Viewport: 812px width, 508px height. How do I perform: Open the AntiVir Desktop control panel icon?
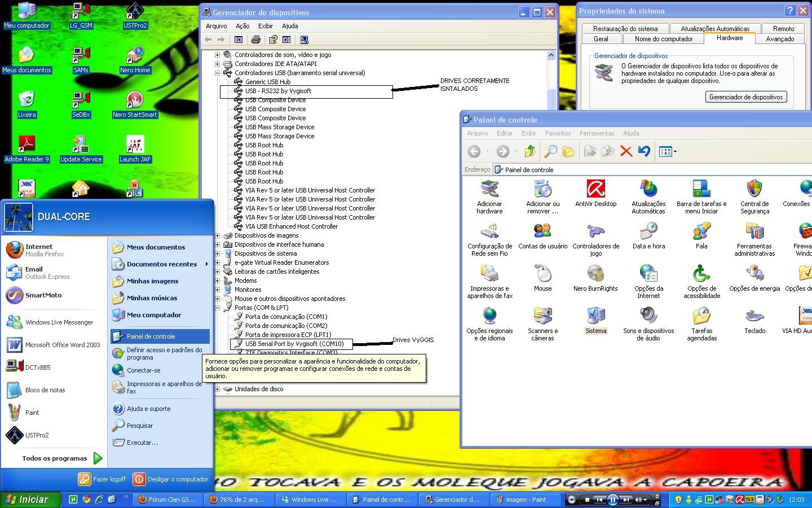coord(595,194)
